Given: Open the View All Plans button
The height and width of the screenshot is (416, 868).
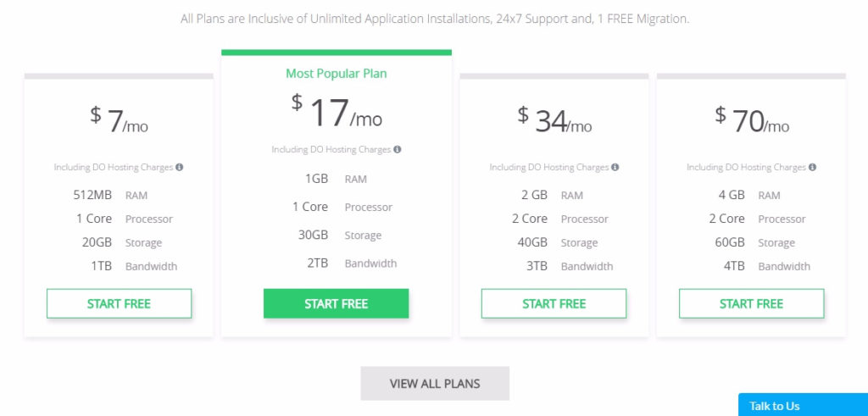Looking at the screenshot, I should 435,383.
